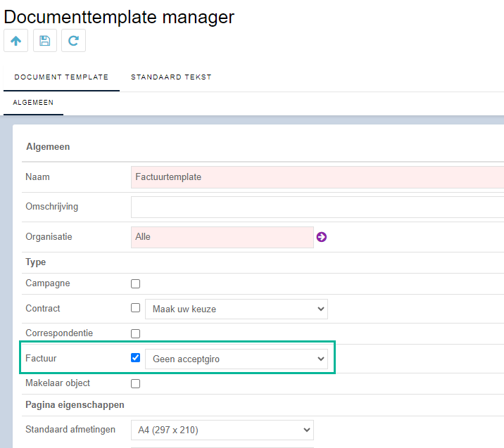This screenshot has width=504, height=448.
Task: Uncheck the Factuur checkbox
Action: tap(136, 358)
